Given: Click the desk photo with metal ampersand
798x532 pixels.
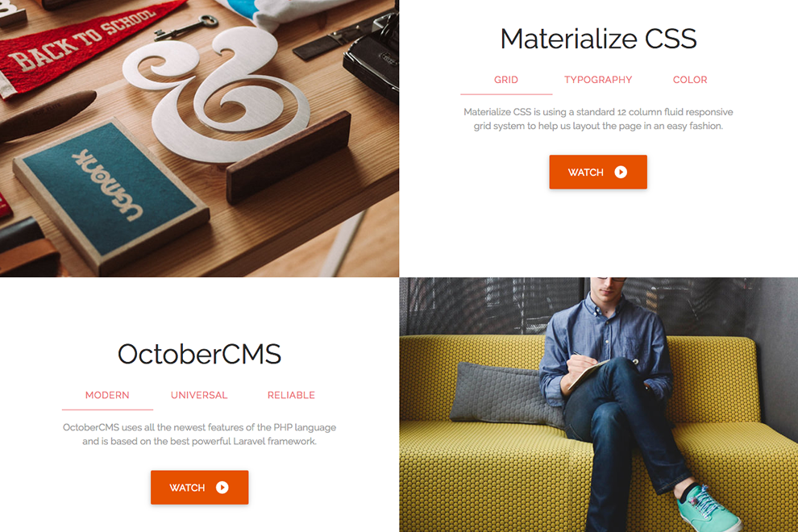Looking at the screenshot, I should 200,139.
